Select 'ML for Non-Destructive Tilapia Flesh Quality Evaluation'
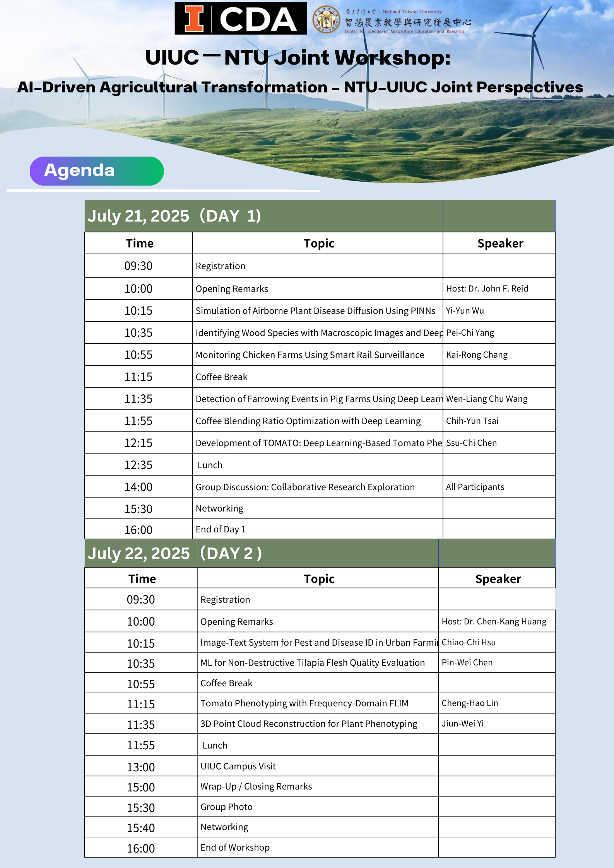 (x=313, y=663)
